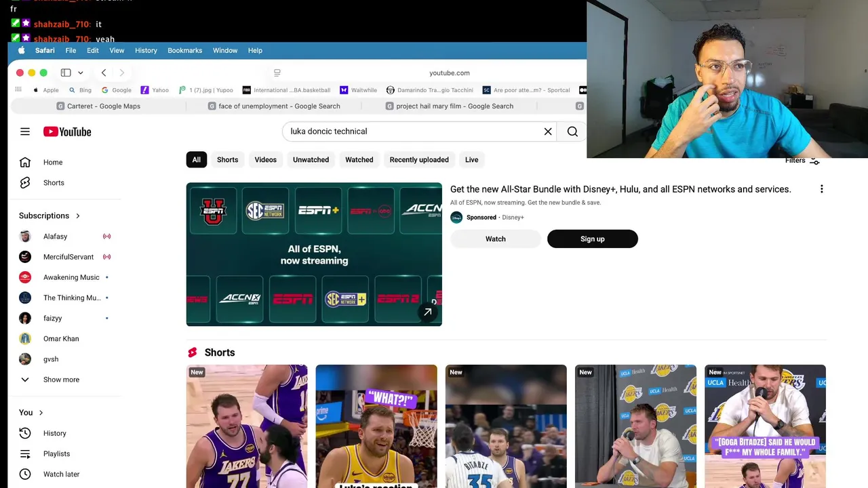
Task: Open the Yahoo bookmark
Action: tap(155, 90)
